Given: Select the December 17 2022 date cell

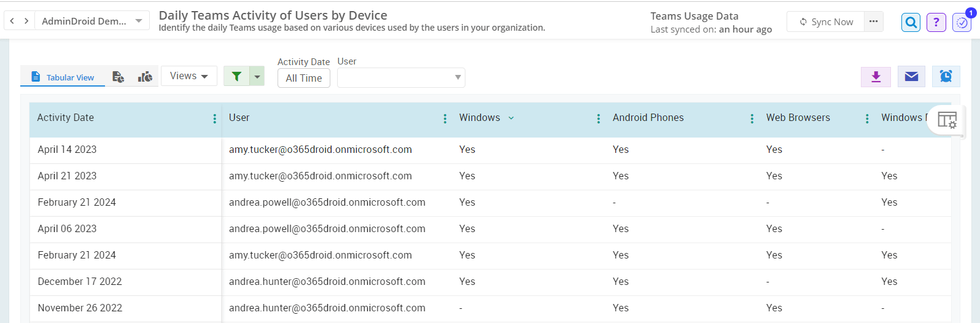Looking at the screenshot, I should 80,282.
